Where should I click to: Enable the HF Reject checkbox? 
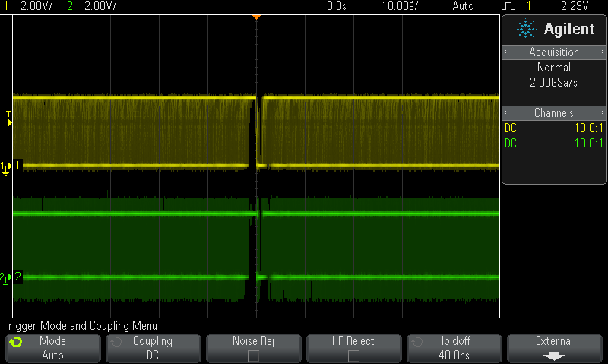pos(353,355)
